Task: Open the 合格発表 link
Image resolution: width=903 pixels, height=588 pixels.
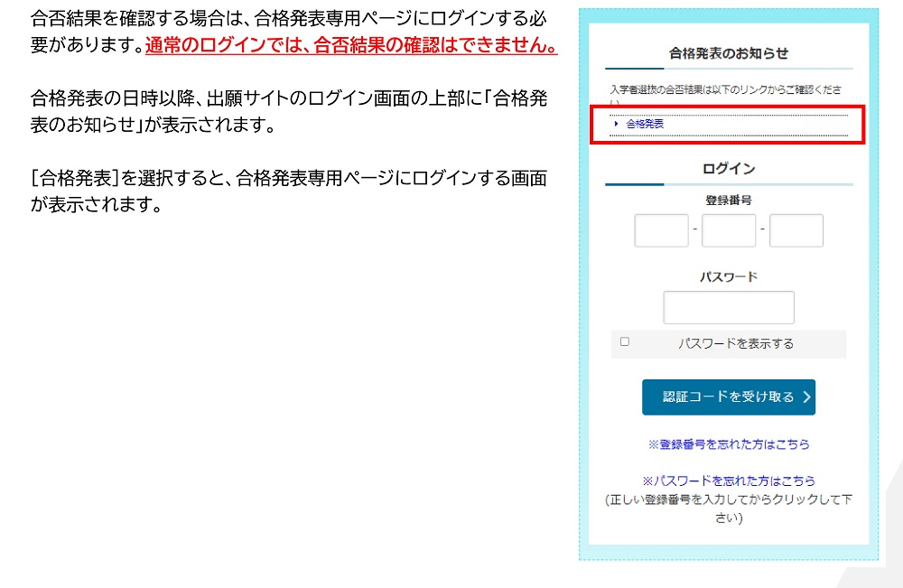Action: (x=645, y=124)
